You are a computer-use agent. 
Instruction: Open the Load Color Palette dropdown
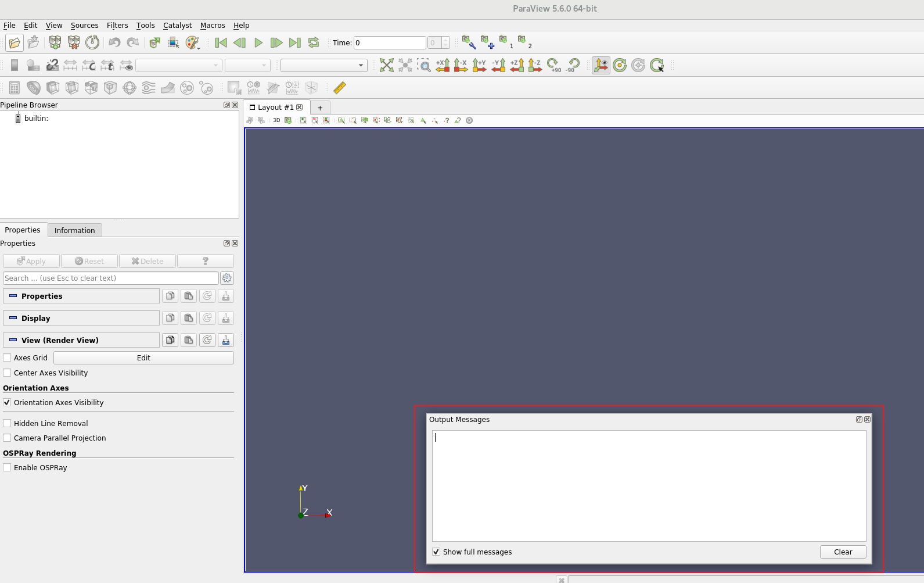193,42
